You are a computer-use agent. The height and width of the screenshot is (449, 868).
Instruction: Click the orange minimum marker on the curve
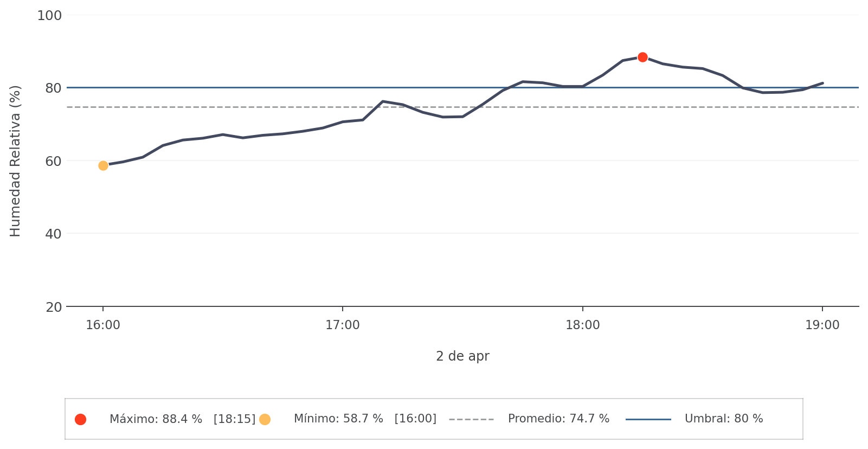pyautogui.click(x=103, y=165)
